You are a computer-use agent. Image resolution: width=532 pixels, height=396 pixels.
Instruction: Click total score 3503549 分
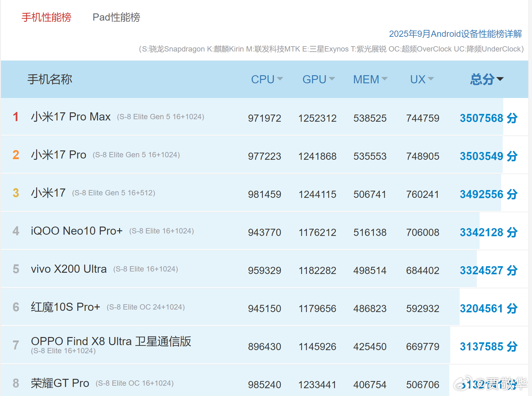[489, 156]
